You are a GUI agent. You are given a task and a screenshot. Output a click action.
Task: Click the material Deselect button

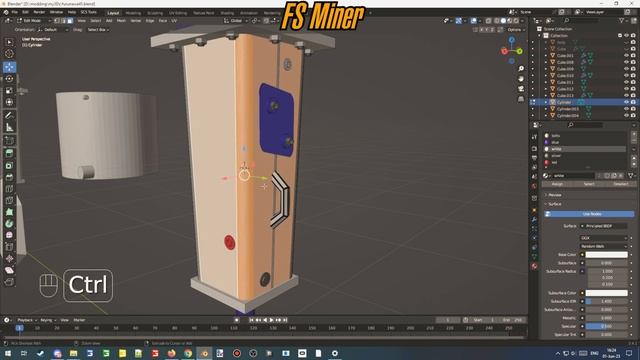[620, 184]
